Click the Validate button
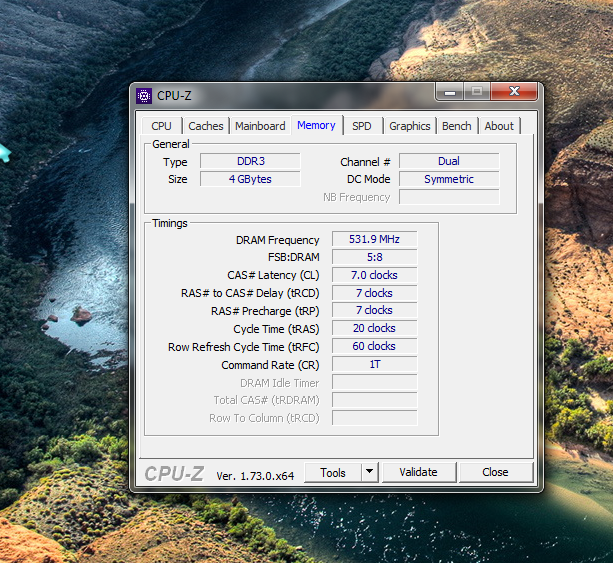This screenshot has height=563, width=613. tap(418, 472)
